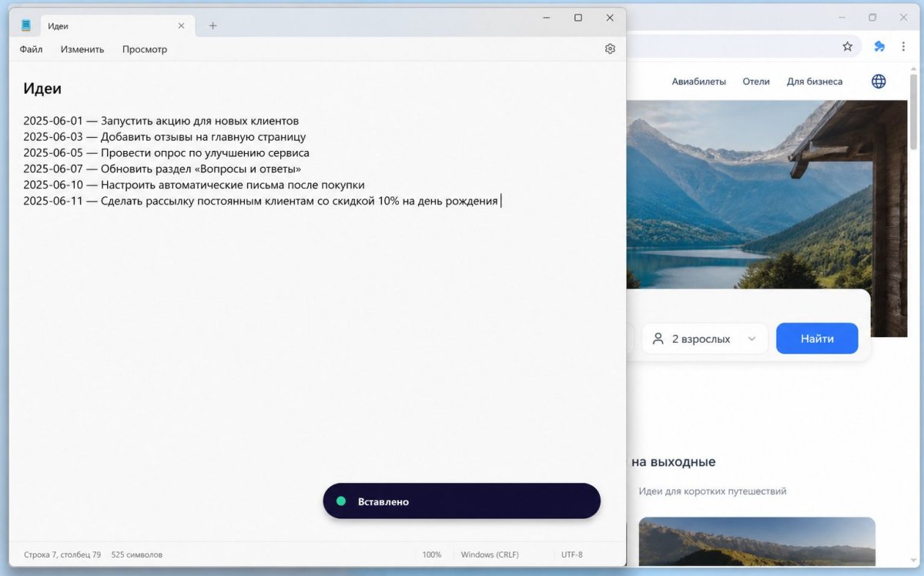The height and width of the screenshot is (576, 924).
Task: Open the mountain trip card thumbnail below heading
Action: coord(757,542)
